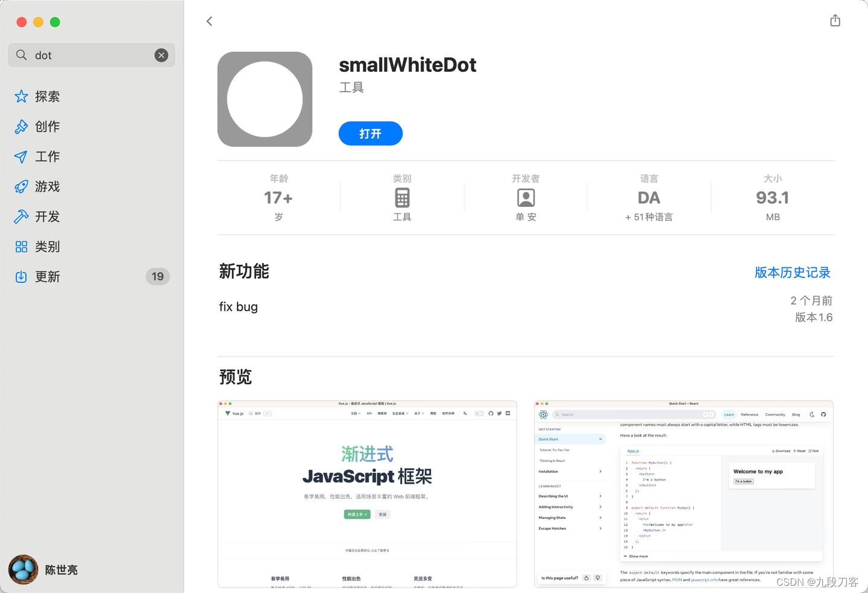
Task: Click the DA language info
Action: (x=649, y=198)
